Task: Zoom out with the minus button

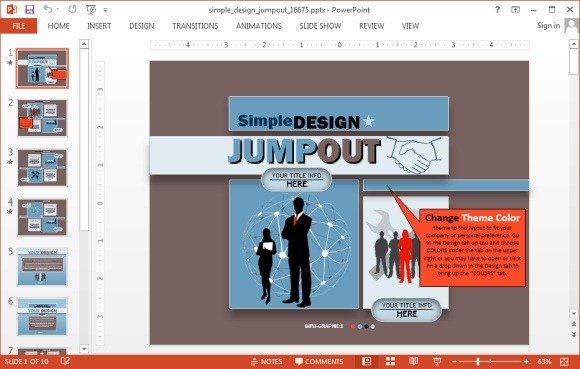Action: 454,361
